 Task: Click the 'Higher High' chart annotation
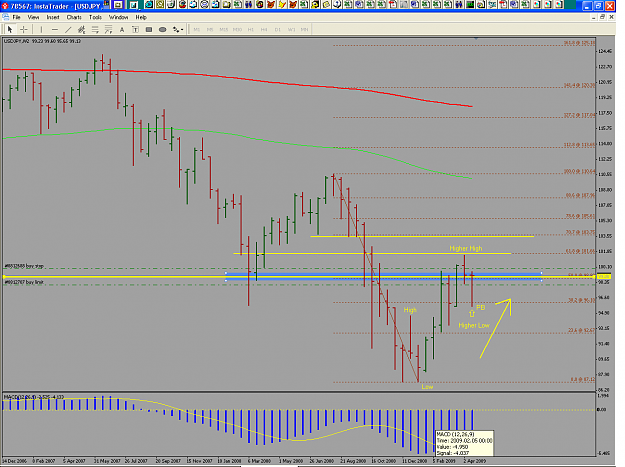coord(466,248)
